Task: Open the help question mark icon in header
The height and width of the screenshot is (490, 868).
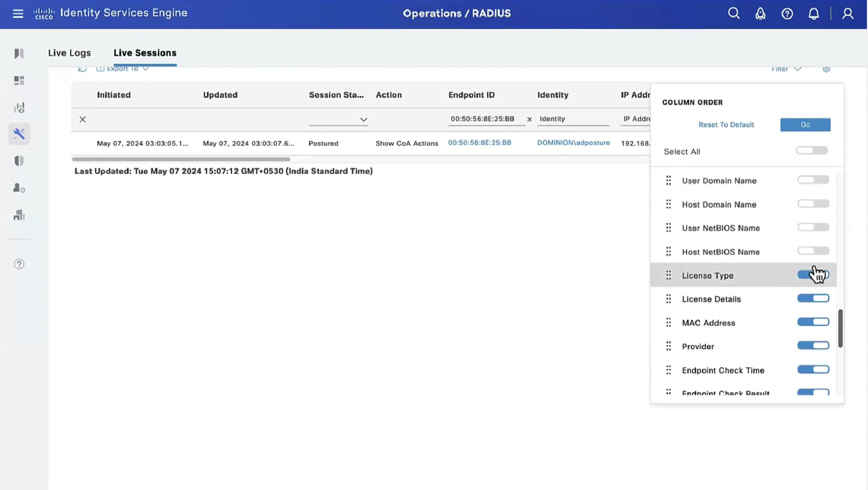Action: pos(787,14)
